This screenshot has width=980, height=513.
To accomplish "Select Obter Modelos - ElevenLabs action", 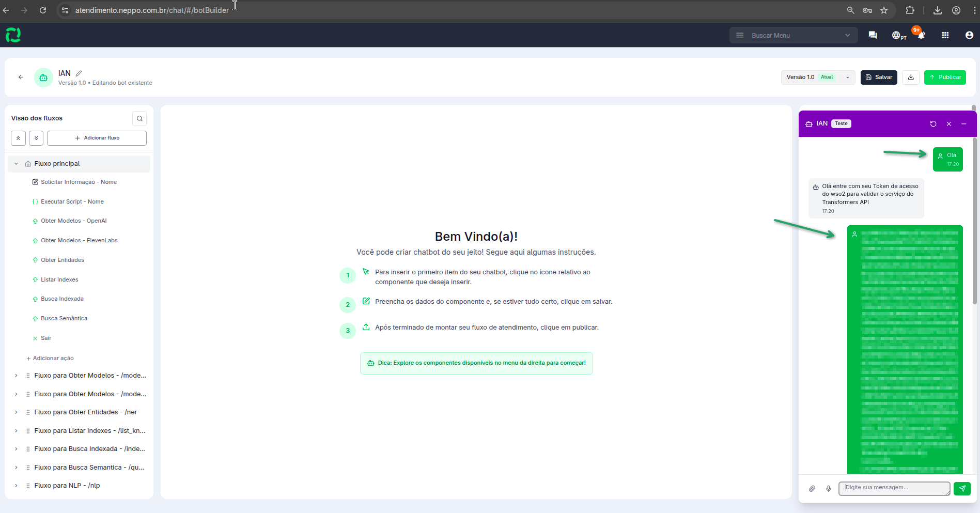I will [x=79, y=240].
